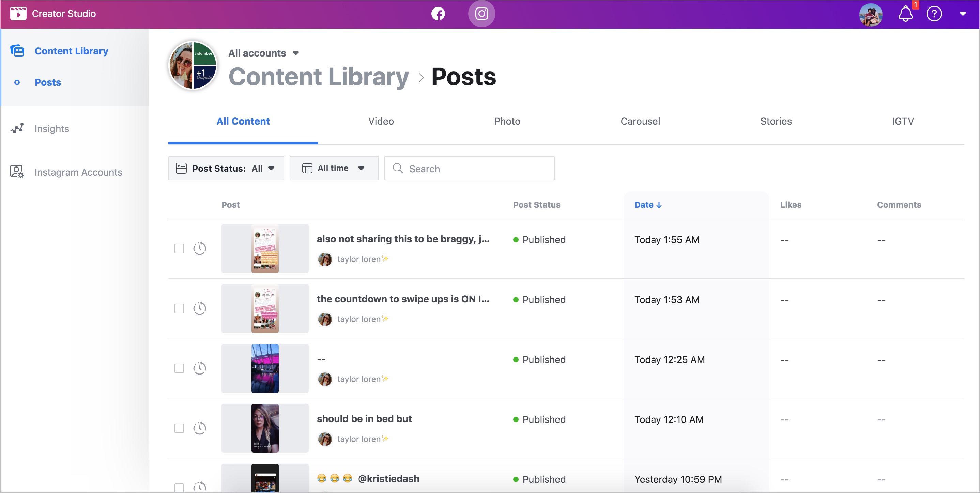Click the Instagram icon in top bar

coord(481,14)
